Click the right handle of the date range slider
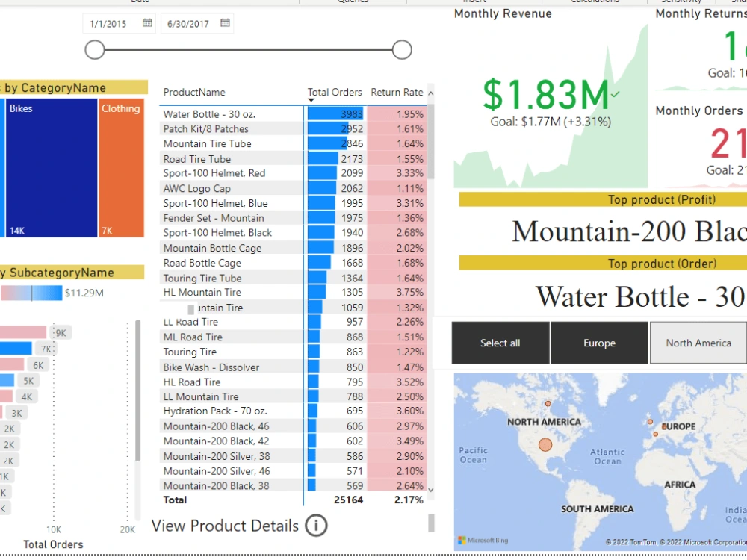This screenshot has height=560, width=747. pyautogui.click(x=401, y=49)
